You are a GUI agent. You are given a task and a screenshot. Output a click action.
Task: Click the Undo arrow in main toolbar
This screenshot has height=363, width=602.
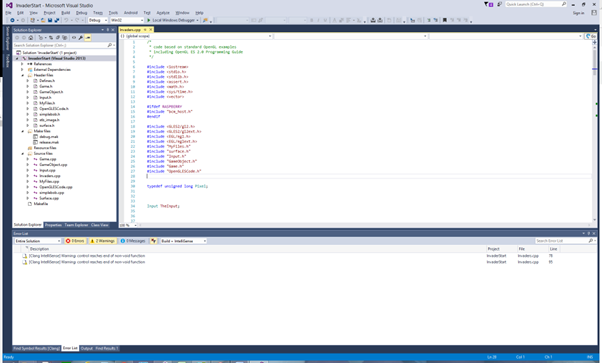click(x=66, y=20)
